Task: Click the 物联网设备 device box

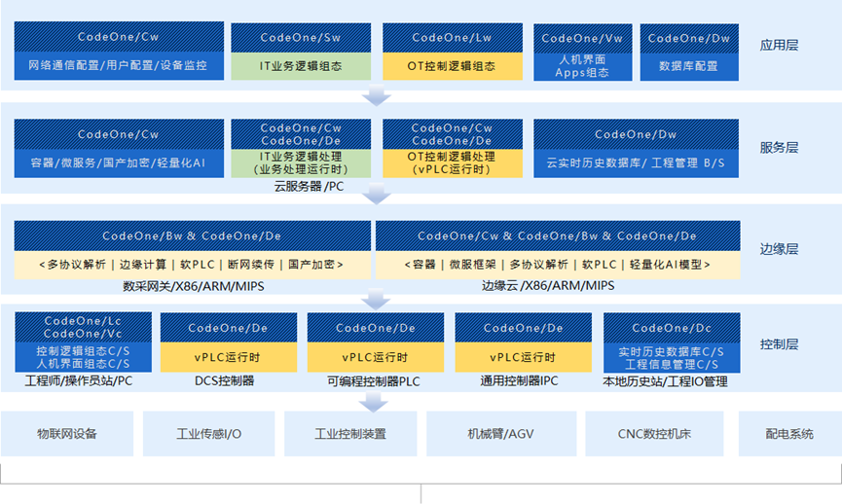Action: (x=67, y=434)
